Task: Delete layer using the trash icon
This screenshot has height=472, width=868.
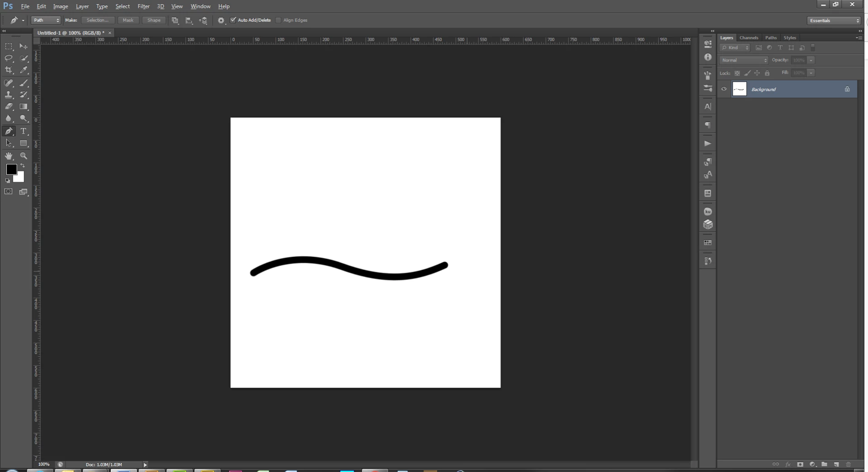Action: (849, 464)
